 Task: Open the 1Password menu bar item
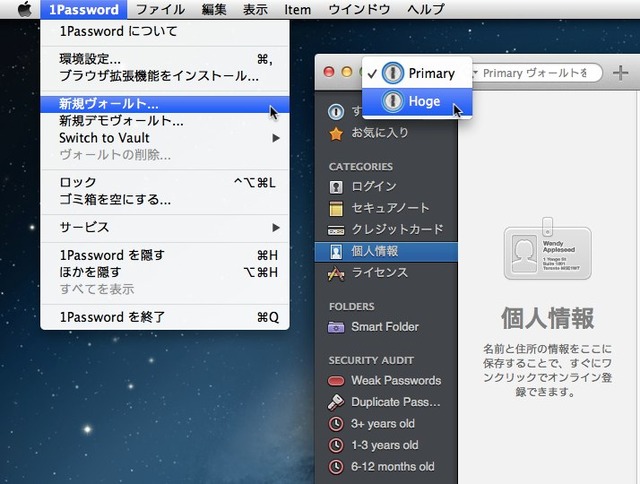pos(84,9)
